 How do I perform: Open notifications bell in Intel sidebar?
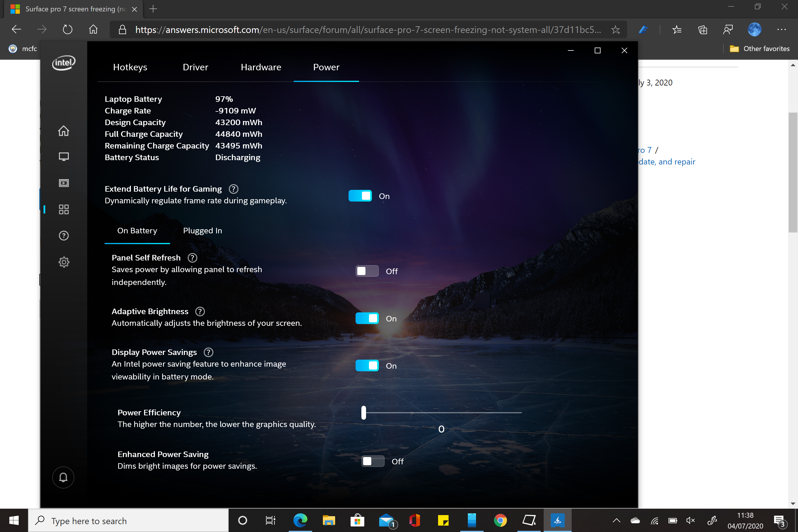(x=63, y=477)
